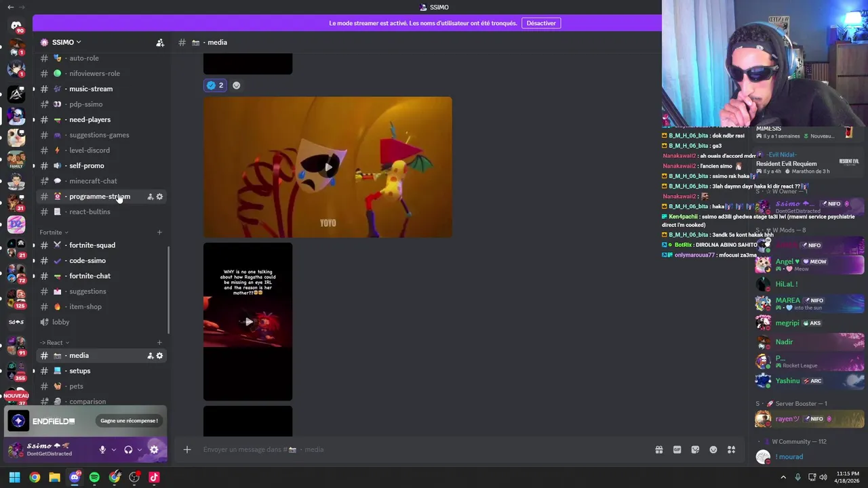Open the pets channel
This screenshot has width=868, height=488.
(102, 386)
